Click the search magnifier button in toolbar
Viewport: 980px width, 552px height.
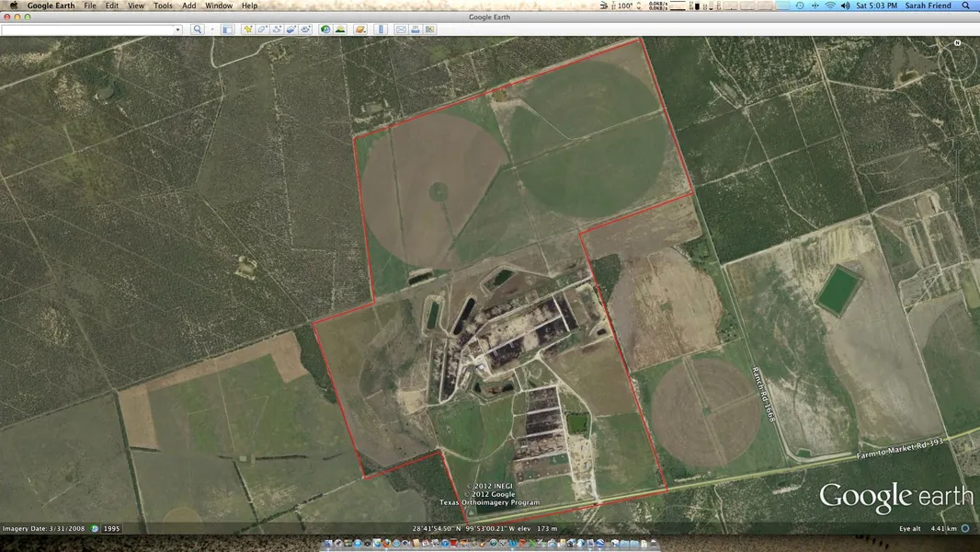197,29
